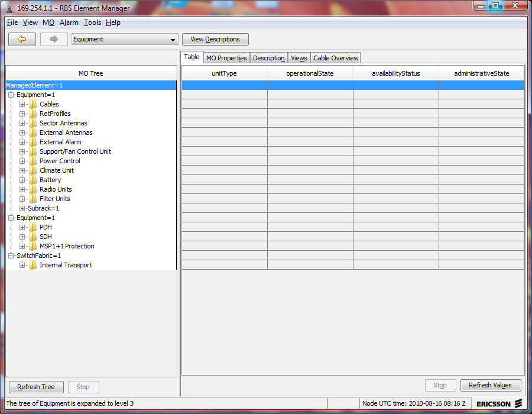532x414 pixels.
Task: Open the MO menu
Action: (48, 22)
